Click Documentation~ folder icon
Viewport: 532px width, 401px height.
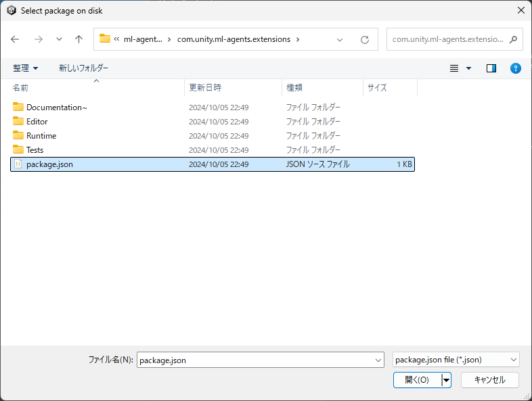18,107
